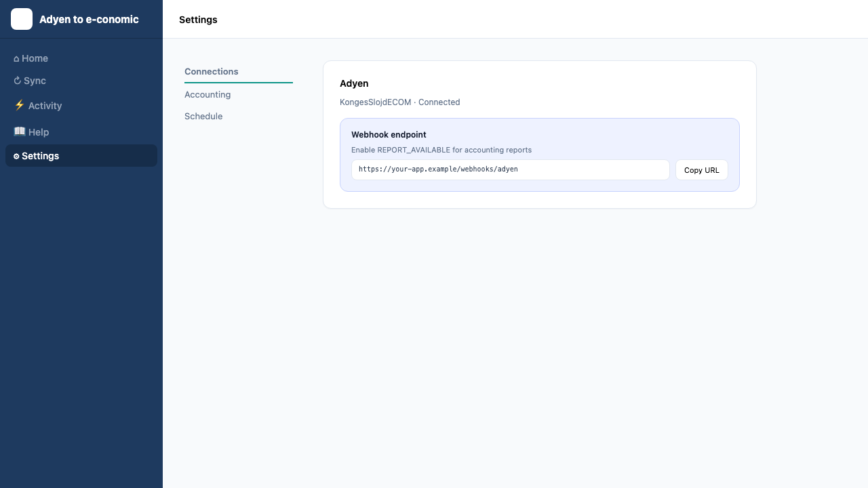Click the KongesSlojdECOM · Connected status text
The image size is (868, 488).
(x=400, y=102)
